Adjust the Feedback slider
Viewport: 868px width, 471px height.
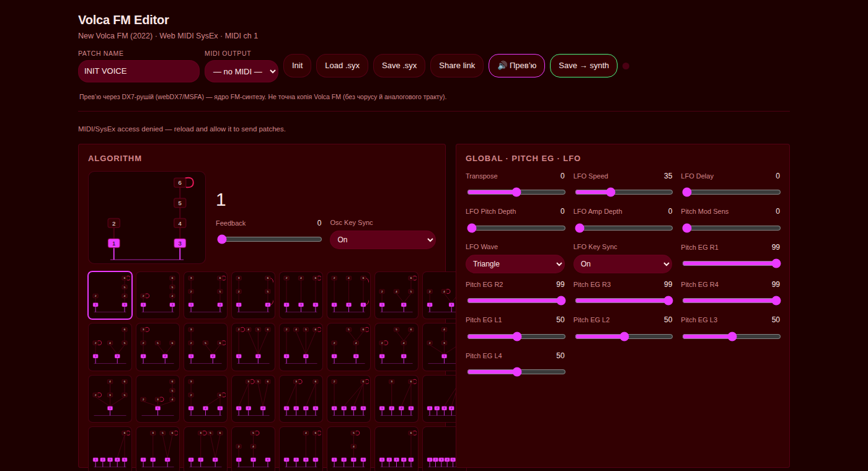click(269, 239)
